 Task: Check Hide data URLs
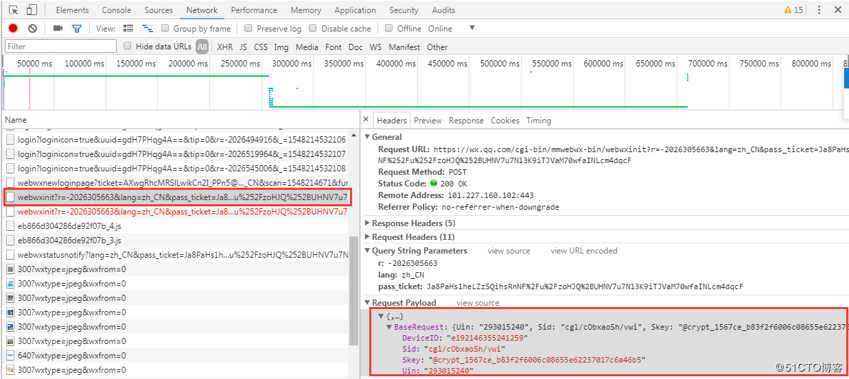point(128,46)
